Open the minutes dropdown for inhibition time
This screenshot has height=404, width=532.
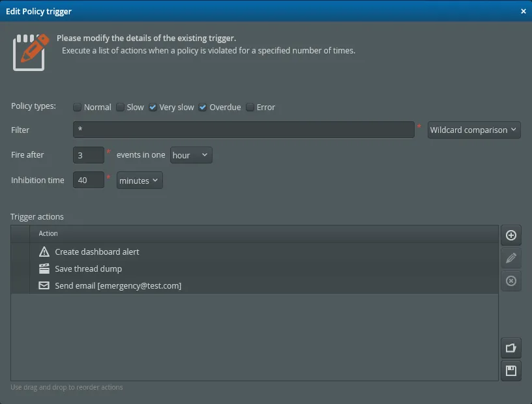(139, 180)
